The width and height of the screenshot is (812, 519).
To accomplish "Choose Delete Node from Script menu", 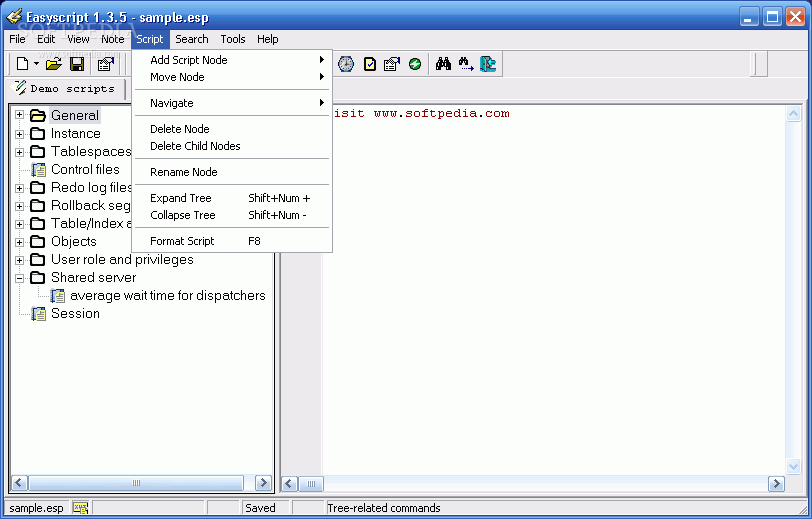I will tap(232, 129).
